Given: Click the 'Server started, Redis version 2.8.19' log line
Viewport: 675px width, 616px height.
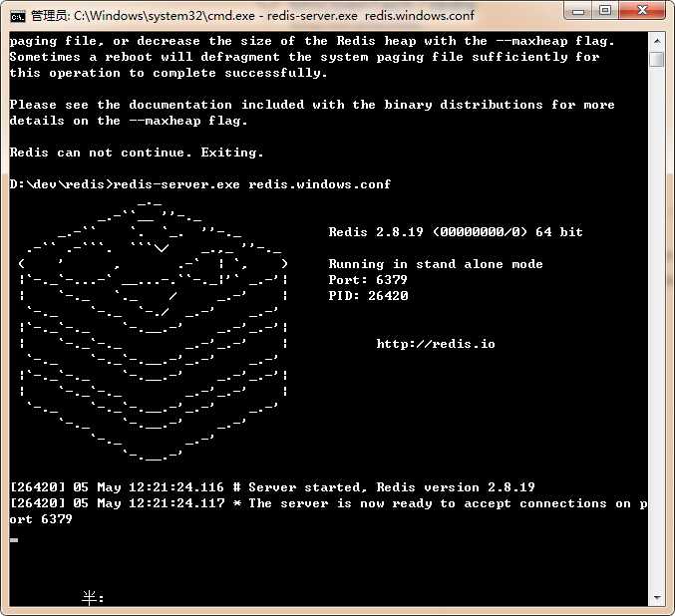Looking at the screenshot, I should (272, 487).
